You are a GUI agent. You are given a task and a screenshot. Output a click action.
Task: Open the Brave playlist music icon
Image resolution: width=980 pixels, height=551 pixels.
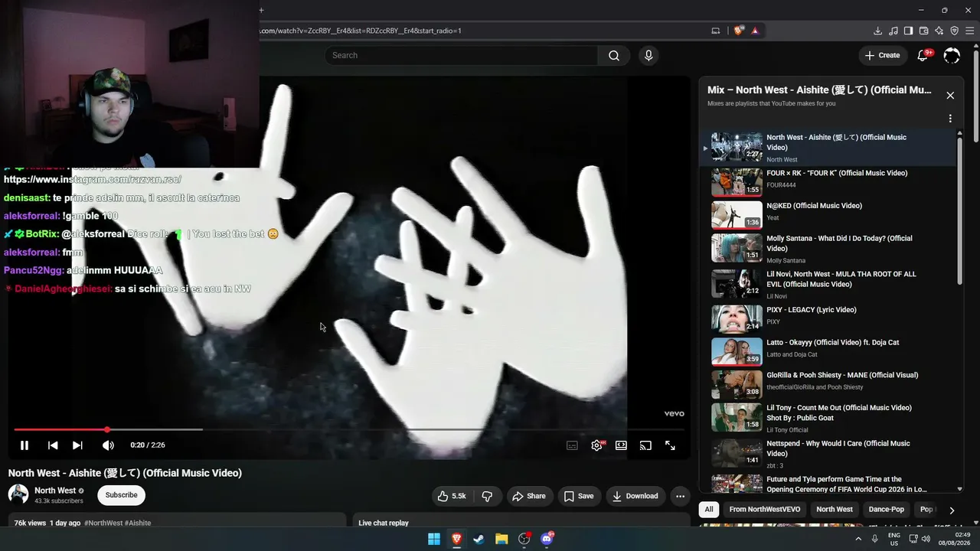pyautogui.click(x=893, y=31)
